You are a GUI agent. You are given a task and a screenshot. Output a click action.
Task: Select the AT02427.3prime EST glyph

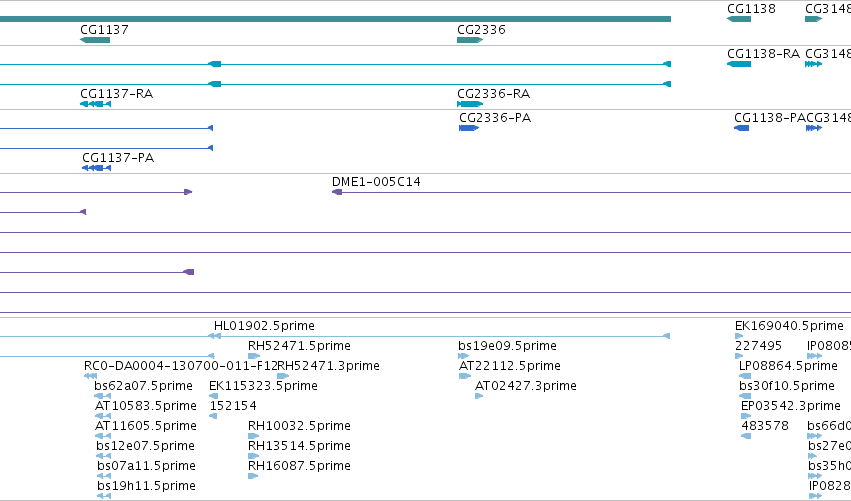(x=479, y=396)
